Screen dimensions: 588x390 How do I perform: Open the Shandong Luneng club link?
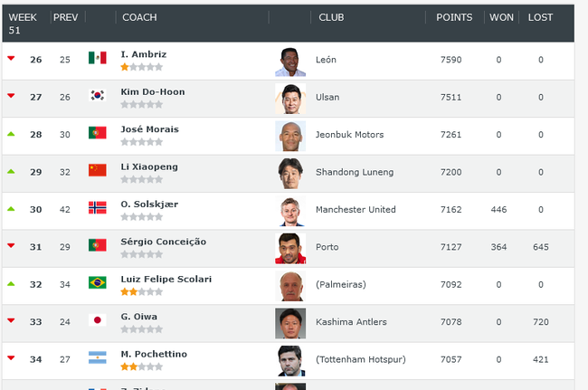355,172
